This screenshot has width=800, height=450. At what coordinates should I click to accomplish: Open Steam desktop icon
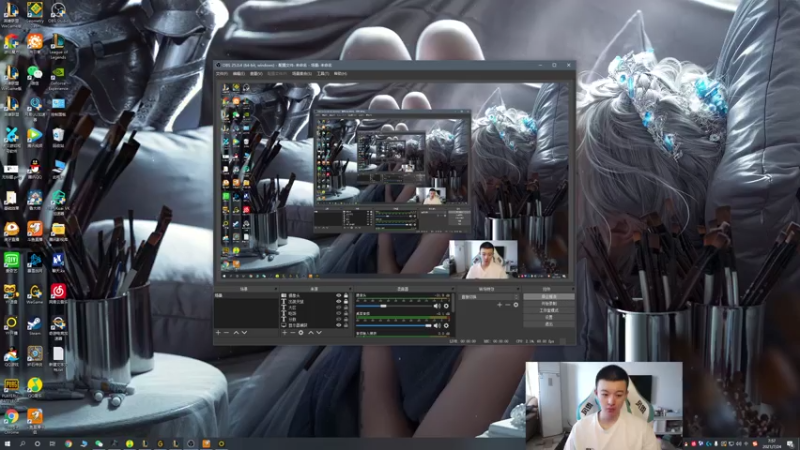point(35,326)
